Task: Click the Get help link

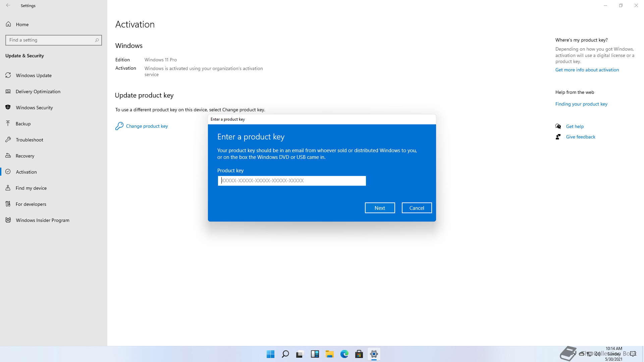Action: click(x=575, y=126)
